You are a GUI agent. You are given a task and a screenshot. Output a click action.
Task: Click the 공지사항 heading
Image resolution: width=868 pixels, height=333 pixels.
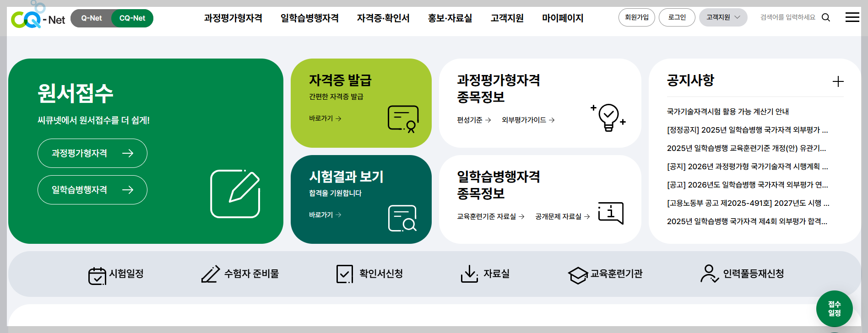(x=690, y=81)
